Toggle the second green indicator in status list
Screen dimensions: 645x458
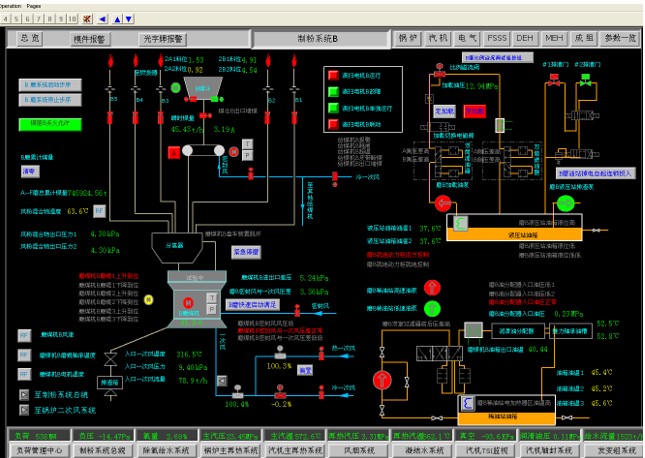(x=333, y=108)
